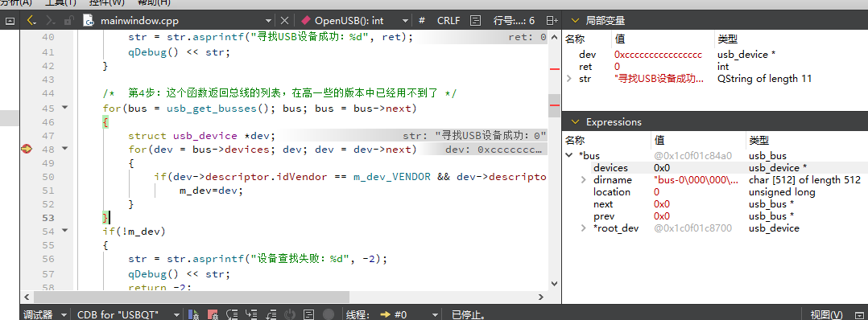
Task: Click type text 'QString of length 11'
Action: tap(764, 79)
